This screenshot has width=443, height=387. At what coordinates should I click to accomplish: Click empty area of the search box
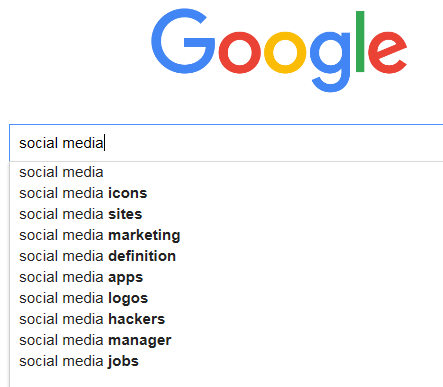273,143
